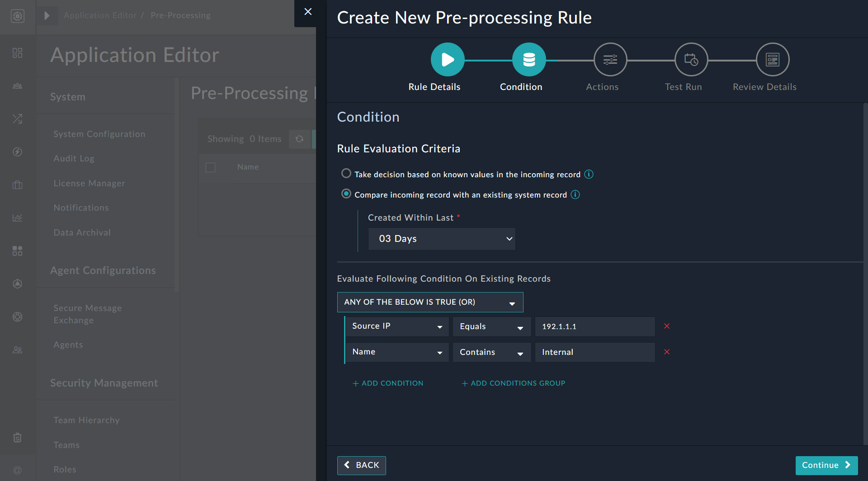Switch to the Review Details step
The image size is (868, 481).
(772, 59)
